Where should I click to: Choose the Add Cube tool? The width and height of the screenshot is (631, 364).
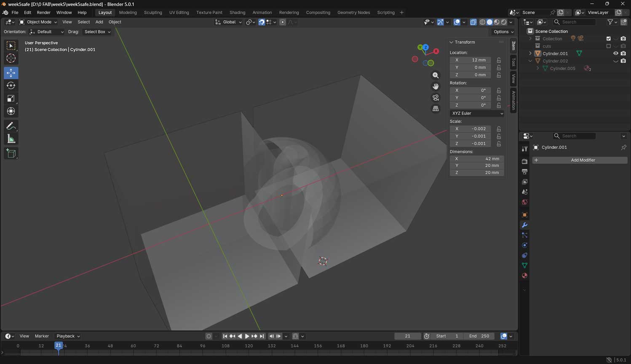[11, 153]
